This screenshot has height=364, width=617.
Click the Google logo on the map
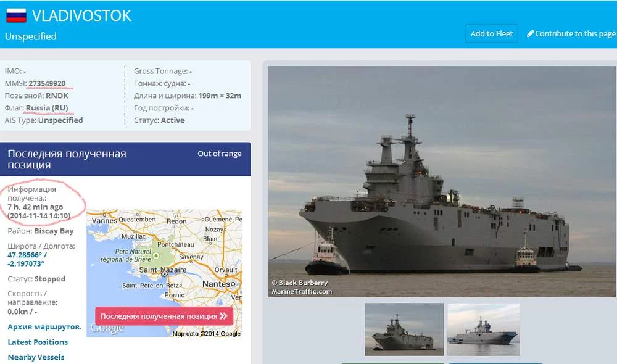(107, 328)
